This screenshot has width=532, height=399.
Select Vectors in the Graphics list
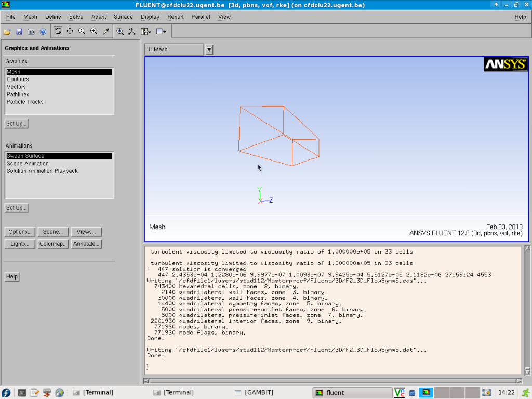click(x=59, y=87)
